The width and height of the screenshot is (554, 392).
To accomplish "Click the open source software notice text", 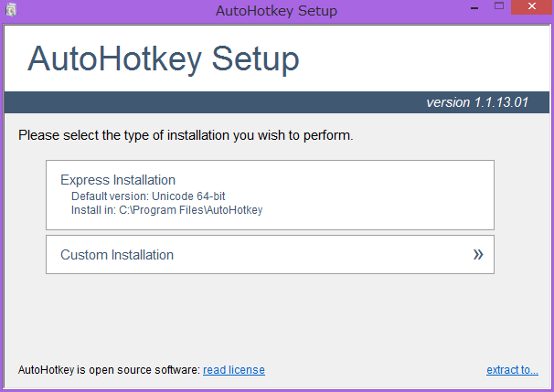I will [x=109, y=370].
